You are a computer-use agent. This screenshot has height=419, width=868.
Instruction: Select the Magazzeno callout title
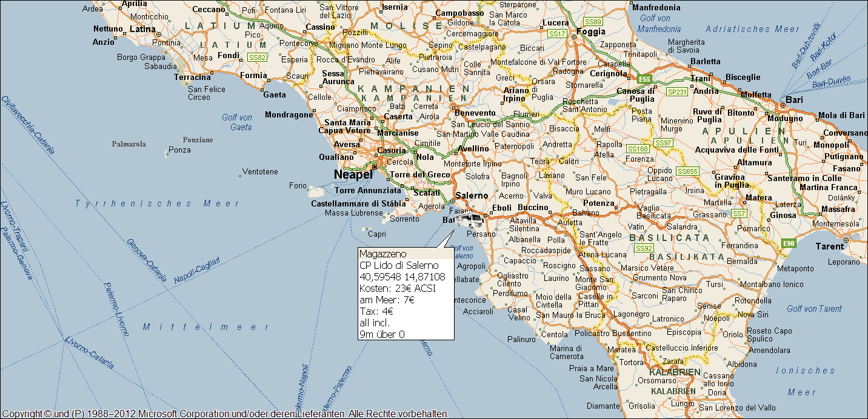tap(382, 254)
